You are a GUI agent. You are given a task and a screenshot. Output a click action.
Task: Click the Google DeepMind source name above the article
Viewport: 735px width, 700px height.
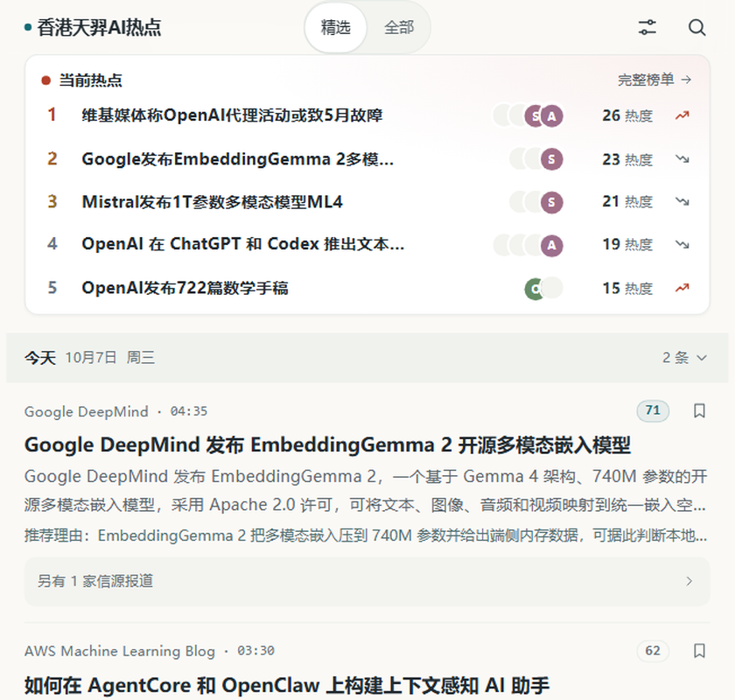(87, 411)
